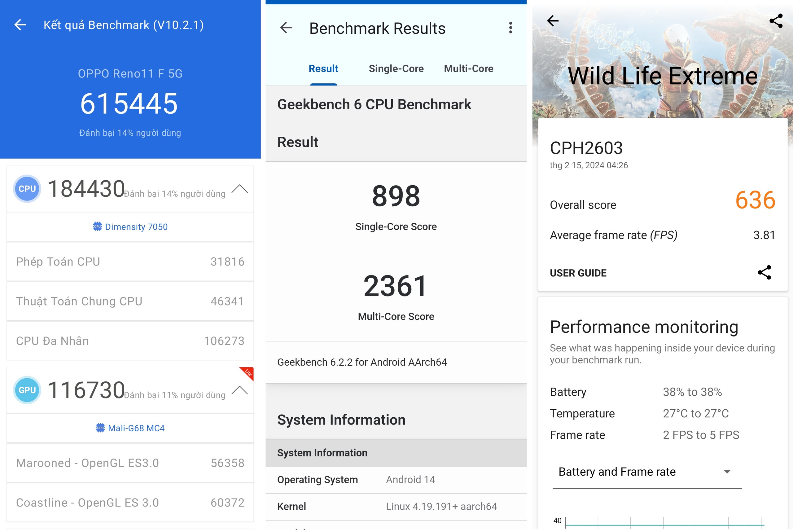Tap CPU Đa Nhân row
Viewport: 793px width, 532px height.
pos(130,341)
